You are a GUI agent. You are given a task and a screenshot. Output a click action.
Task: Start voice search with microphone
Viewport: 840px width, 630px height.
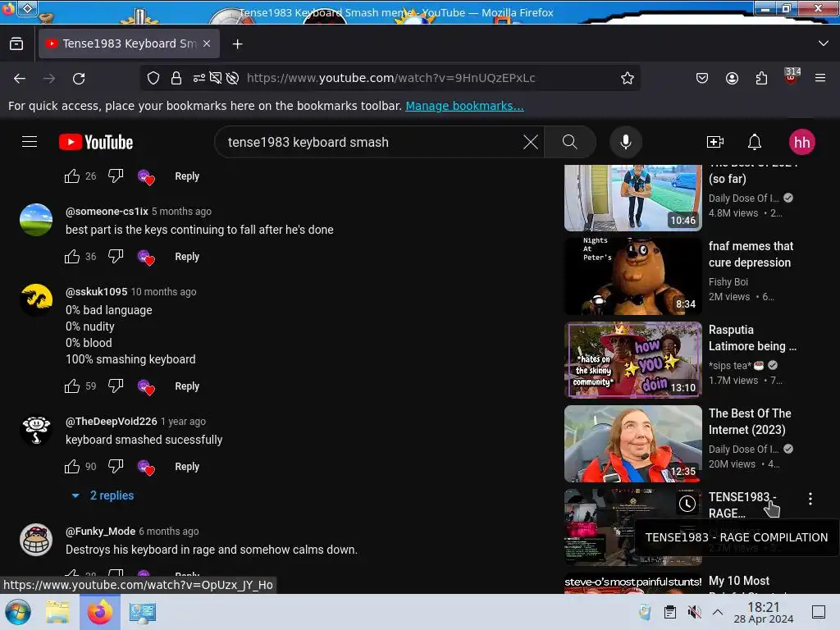625,142
